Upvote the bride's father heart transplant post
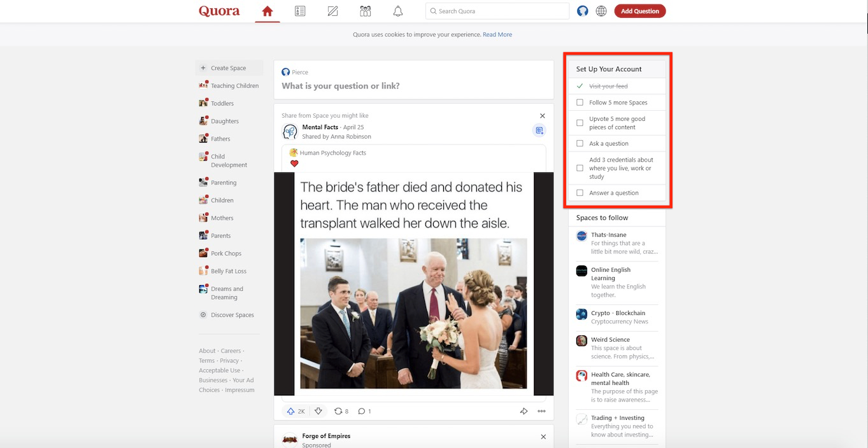The width and height of the screenshot is (868, 448). (292, 411)
